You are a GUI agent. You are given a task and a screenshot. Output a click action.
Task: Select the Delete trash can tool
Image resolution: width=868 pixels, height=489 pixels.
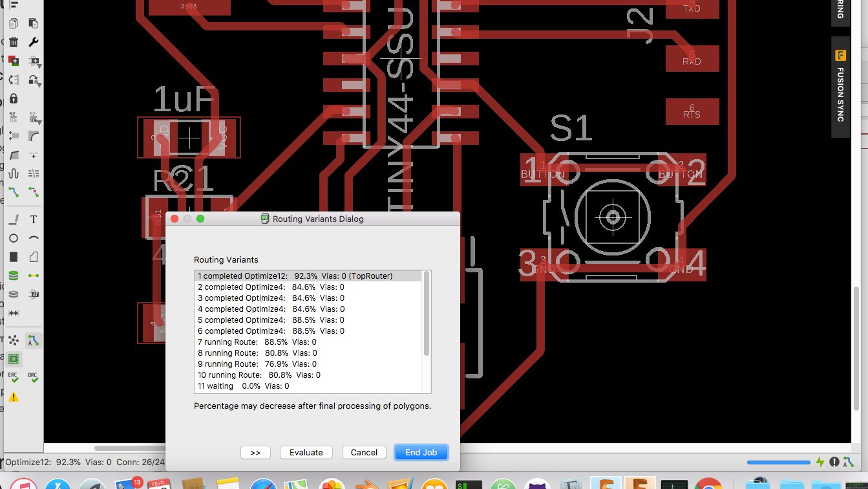[13, 42]
